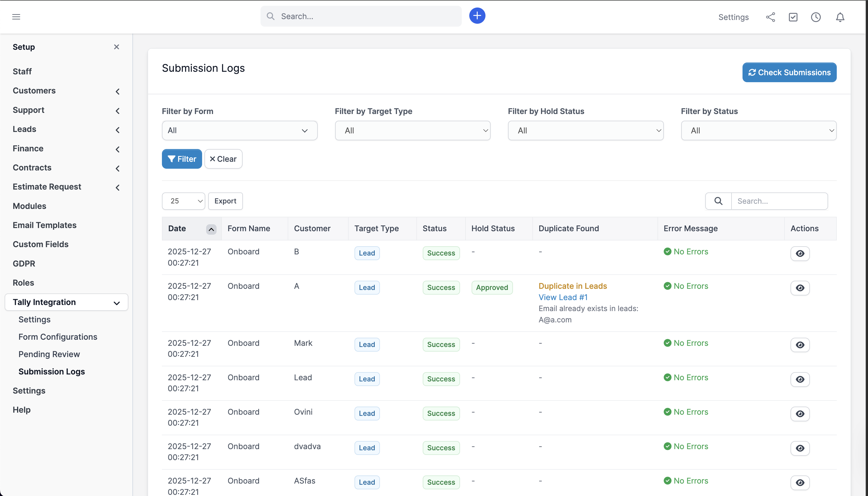
Task: Switch to Pending Review in the sidebar
Action: 49,354
